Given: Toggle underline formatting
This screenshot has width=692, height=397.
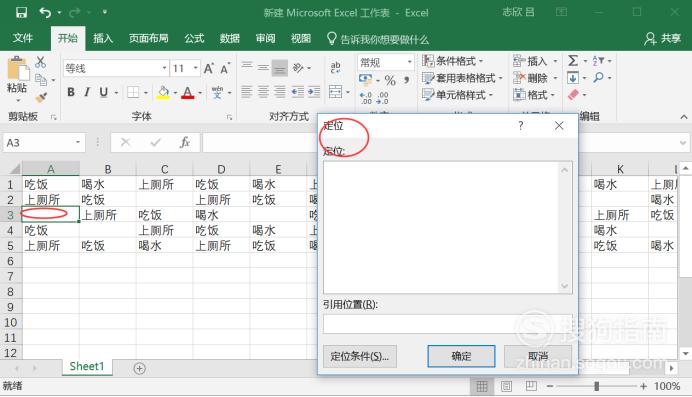Looking at the screenshot, I should tap(104, 92).
